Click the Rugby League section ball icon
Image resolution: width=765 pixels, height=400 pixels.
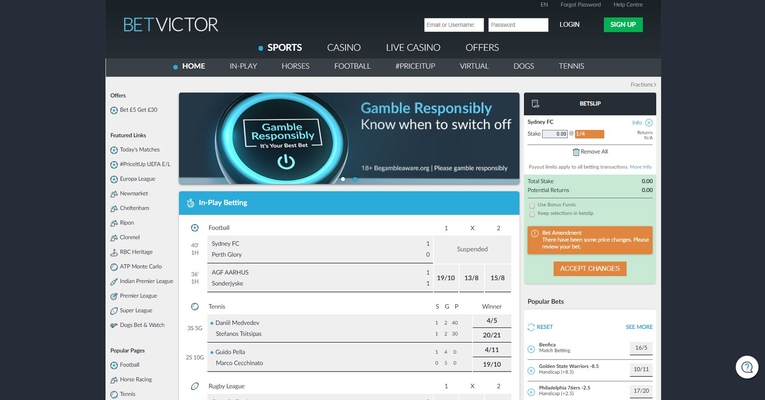pyautogui.click(x=195, y=386)
